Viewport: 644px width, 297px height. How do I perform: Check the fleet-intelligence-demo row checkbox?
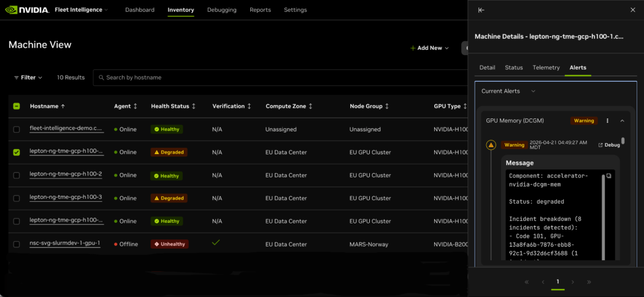point(17,129)
